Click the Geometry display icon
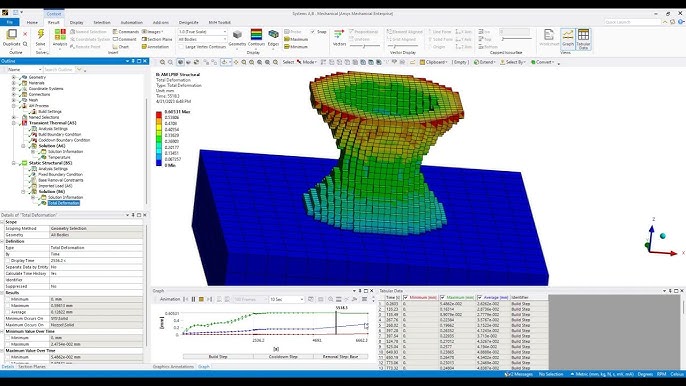686x386 pixels. click(237, 35)
